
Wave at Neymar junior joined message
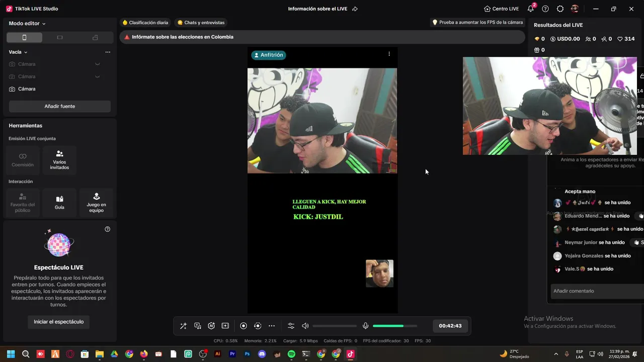[636, 242]
